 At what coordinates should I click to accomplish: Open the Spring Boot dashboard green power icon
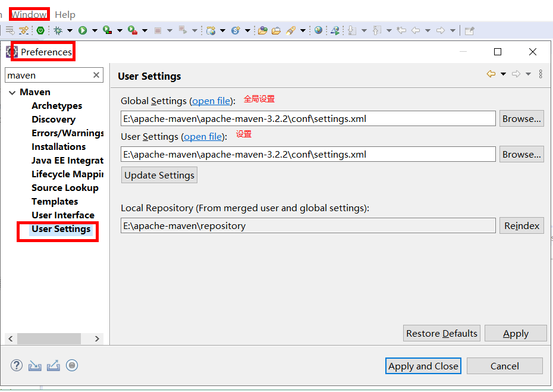click(x=40, y=31)
